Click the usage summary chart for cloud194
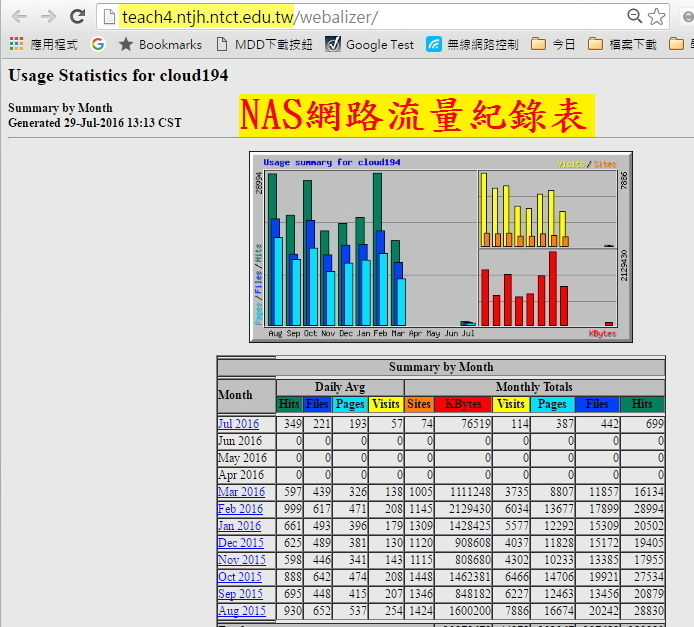Image resolution: width=694 pixels, height=627 pixels. point(440,247)
